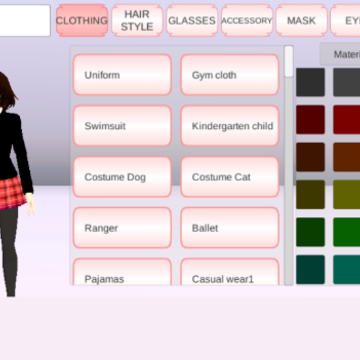Pick the Swimsuit outfit
The image size is (360, 360).
pyautogui.click(x=122, y=126)
